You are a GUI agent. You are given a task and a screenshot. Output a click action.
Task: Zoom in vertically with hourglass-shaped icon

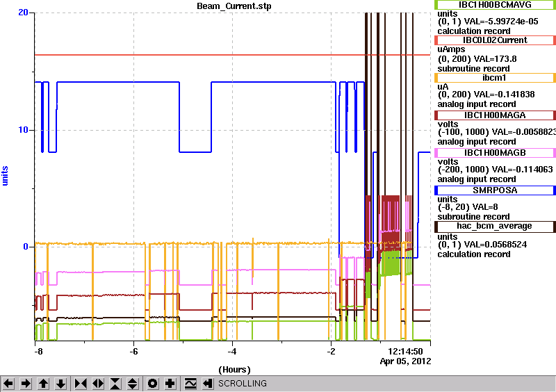[115, 384]
